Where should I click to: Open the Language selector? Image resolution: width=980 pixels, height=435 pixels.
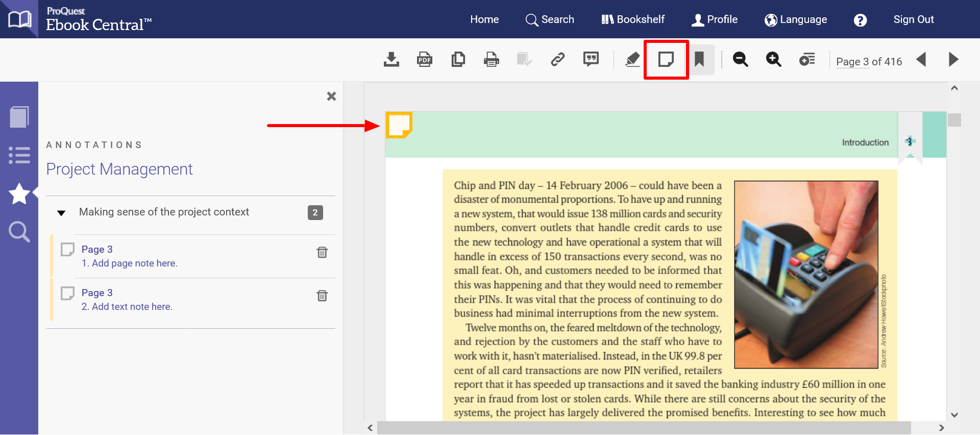(796, 19)
